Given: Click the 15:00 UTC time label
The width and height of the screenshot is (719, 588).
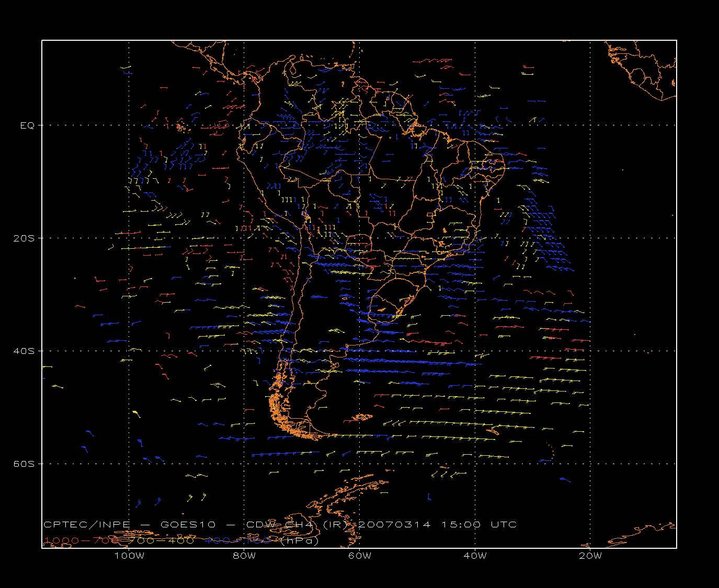Looking at the screenshot, I should pyautogui.click(x=479, y=524).
